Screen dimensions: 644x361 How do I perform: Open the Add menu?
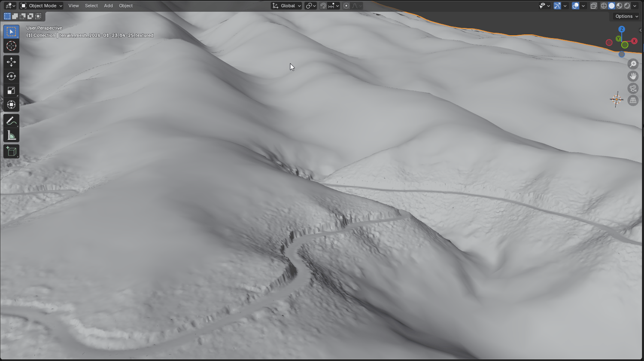tap(108, 6)
